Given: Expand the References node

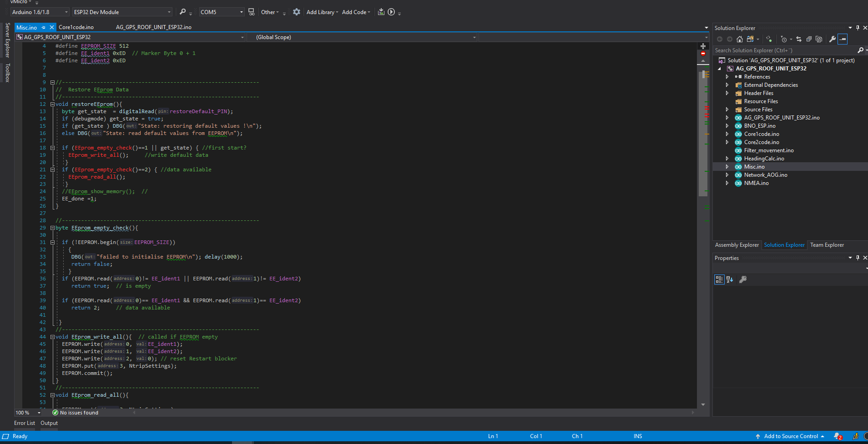Looking at the screenshot, I should [x=727, y=77].
